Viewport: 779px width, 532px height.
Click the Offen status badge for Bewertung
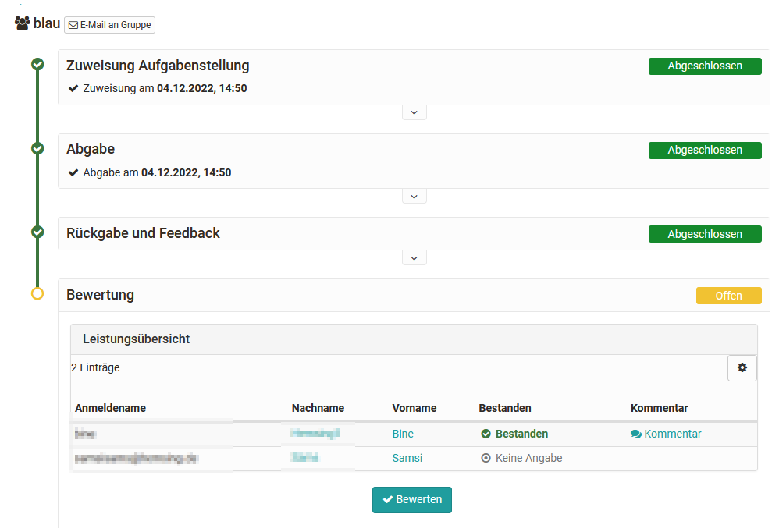coord(728,295)
